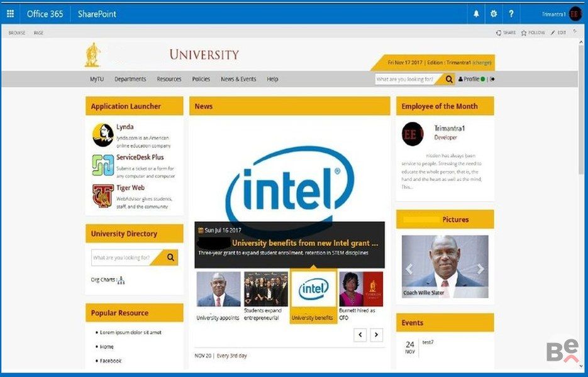Open the settings gear in header
The width and height of the screenshot is (588, 377).
click(x=494, y=14)
